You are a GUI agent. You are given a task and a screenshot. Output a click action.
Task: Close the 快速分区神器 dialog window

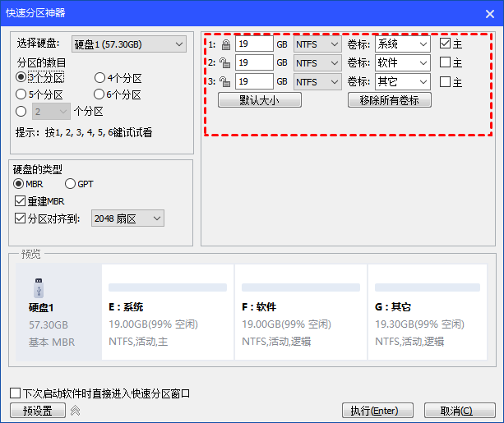(x=484, y=12)
